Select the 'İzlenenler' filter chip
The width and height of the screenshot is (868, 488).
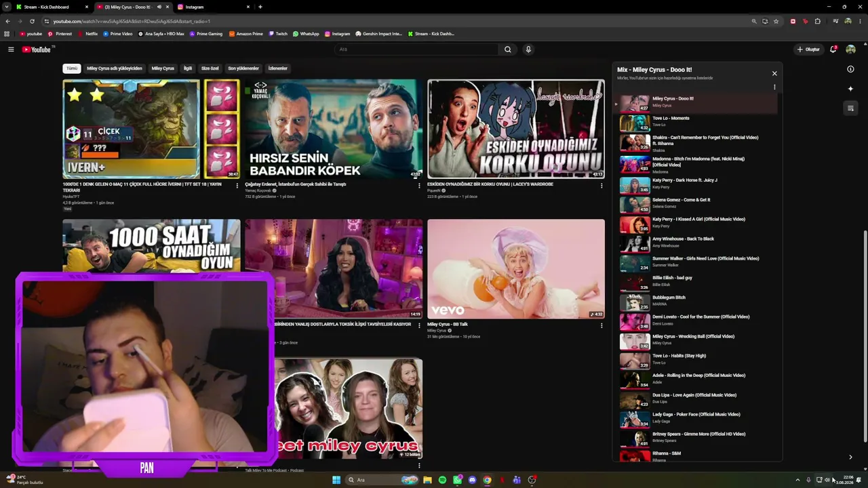[278, 68]
